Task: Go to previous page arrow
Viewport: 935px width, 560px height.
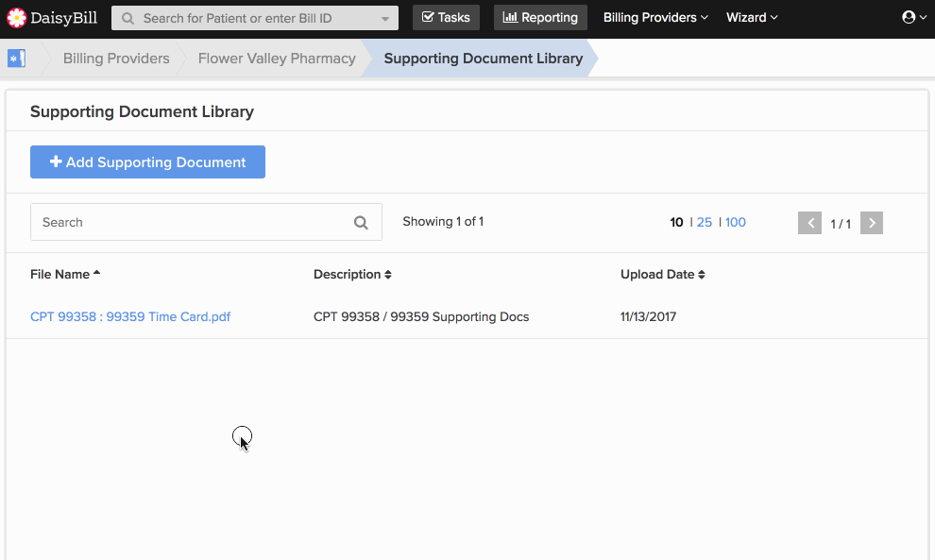Action: [x=809, y=223]
